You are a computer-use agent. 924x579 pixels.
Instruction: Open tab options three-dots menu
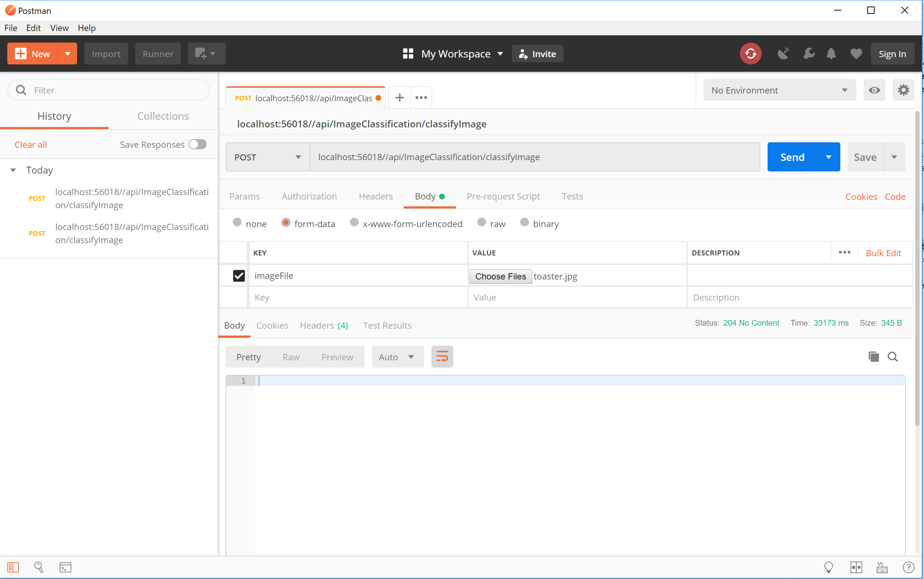tap(421, 98)
